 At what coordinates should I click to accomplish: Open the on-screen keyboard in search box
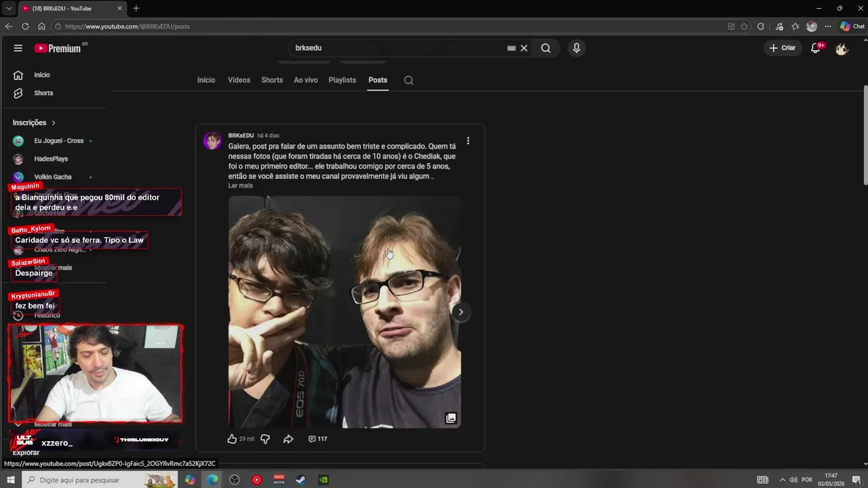pyautogui.click(x=511, y=48)
